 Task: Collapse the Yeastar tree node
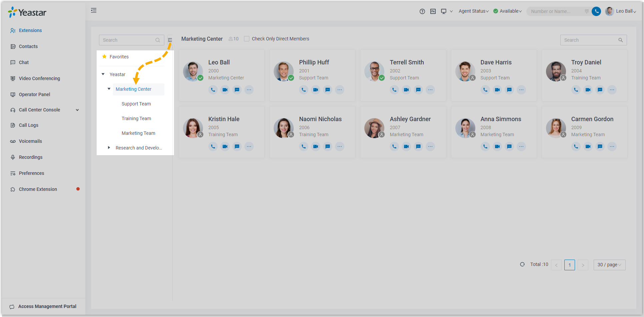click(103, 74)
